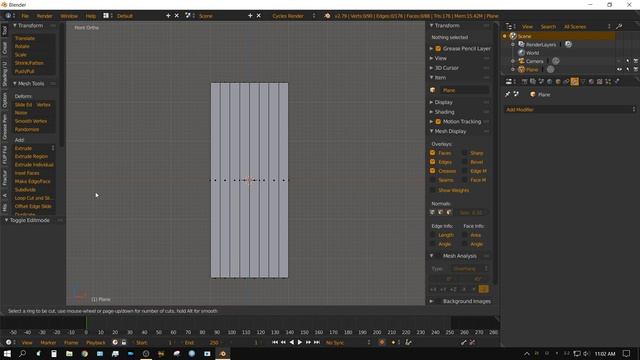Delete screen layout X icon
Viewport: 640px width, 360px height.
click(177, 16)
